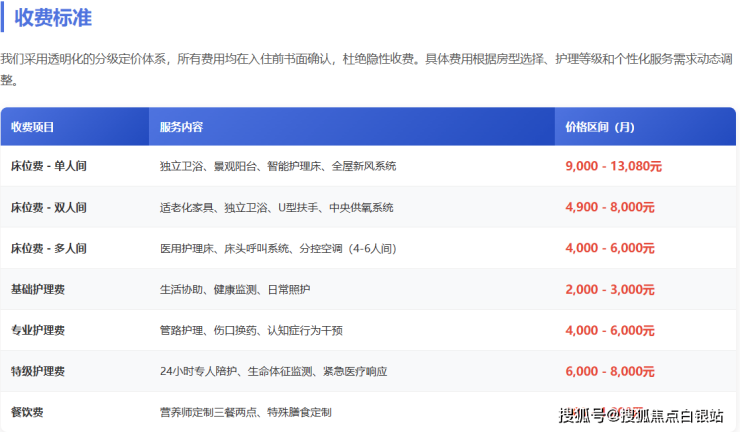This screenshot has height=432, width=740.
Task: Select the 基础护理费 row label
Action: click(38, 290)
